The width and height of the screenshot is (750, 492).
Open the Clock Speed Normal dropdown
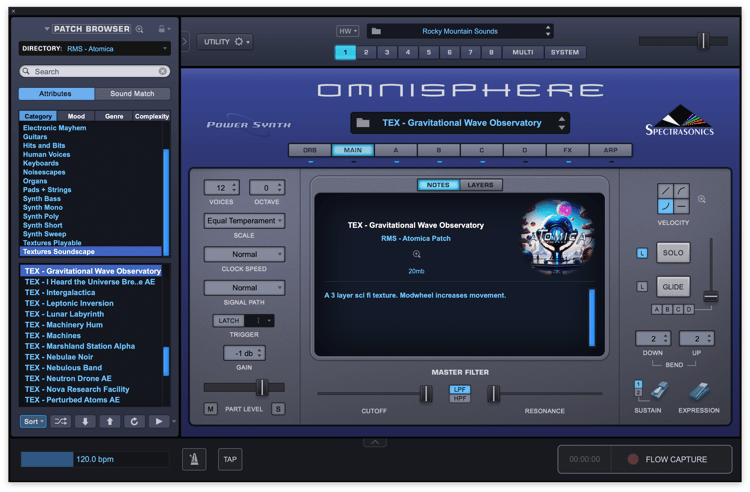click(244, 254)
